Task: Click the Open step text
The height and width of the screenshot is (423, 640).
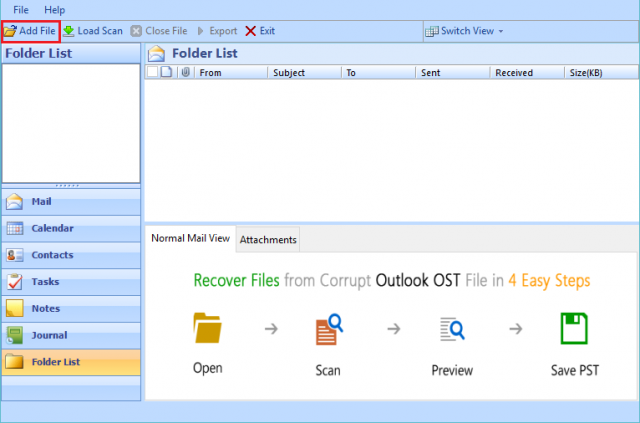Action: [208, 368]
